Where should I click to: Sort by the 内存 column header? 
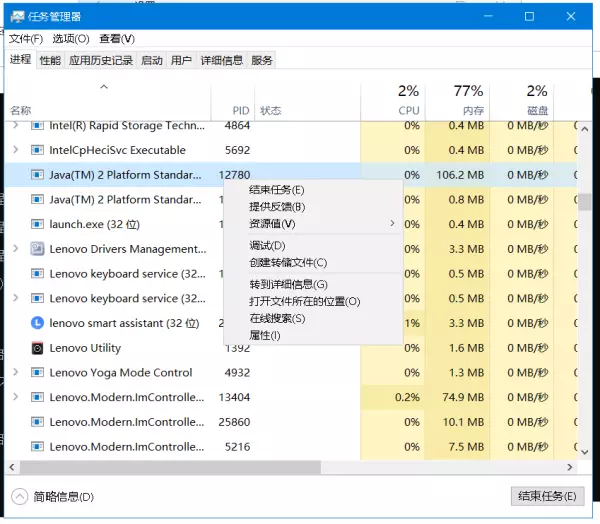point(457,102)
